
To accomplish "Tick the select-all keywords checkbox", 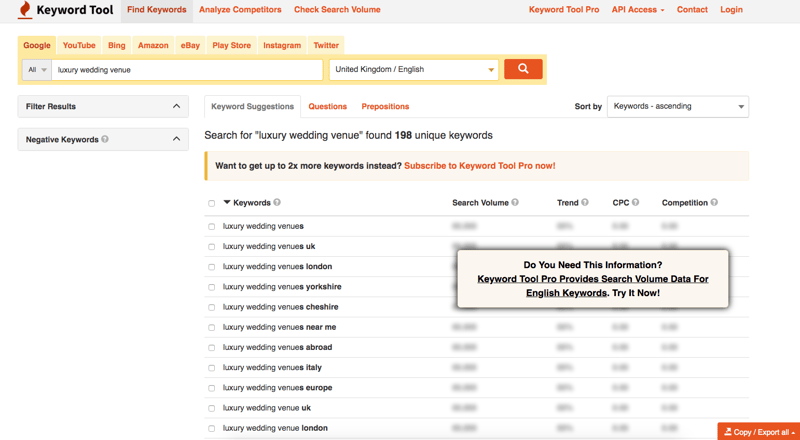I will click(x=212, y=203).
